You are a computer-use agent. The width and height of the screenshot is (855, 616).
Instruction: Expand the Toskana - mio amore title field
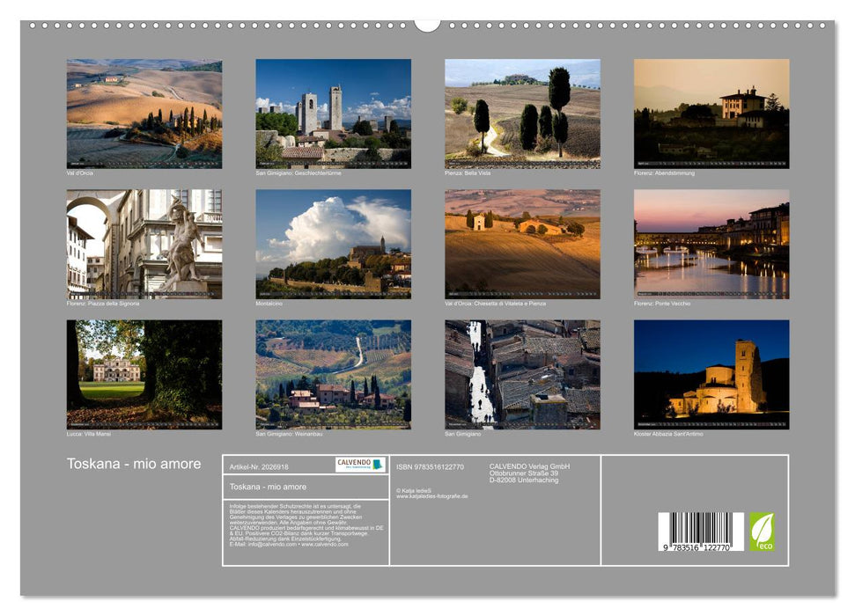point(299,485)
